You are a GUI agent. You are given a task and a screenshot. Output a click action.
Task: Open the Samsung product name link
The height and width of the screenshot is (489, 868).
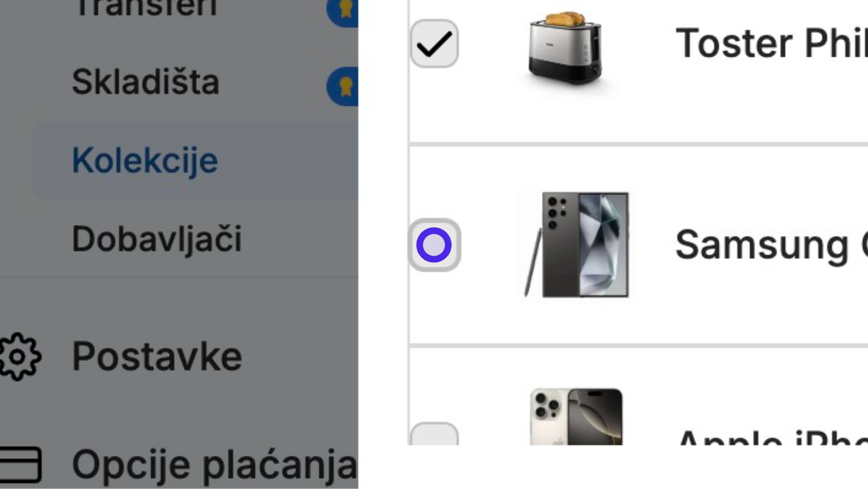(771, 245)
